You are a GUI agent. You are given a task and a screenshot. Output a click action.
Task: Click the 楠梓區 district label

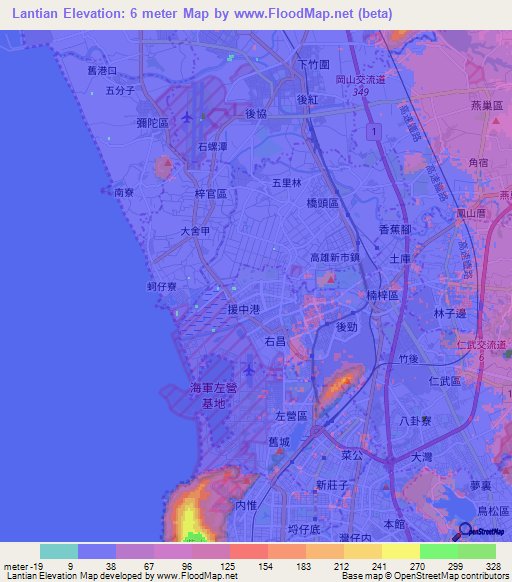(382, 295)
